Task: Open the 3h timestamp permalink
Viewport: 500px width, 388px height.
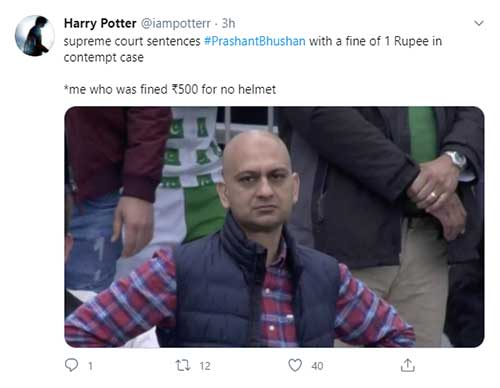Action: (228, 23)
